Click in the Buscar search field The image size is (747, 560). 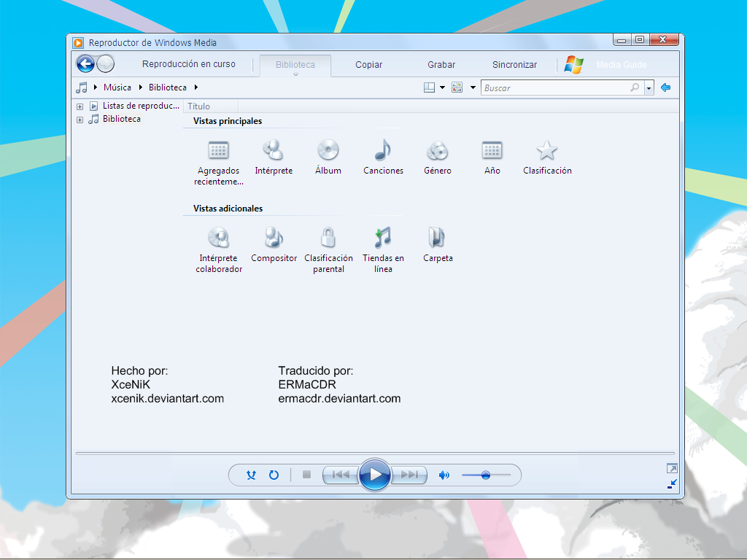click(x=555, y=88)
